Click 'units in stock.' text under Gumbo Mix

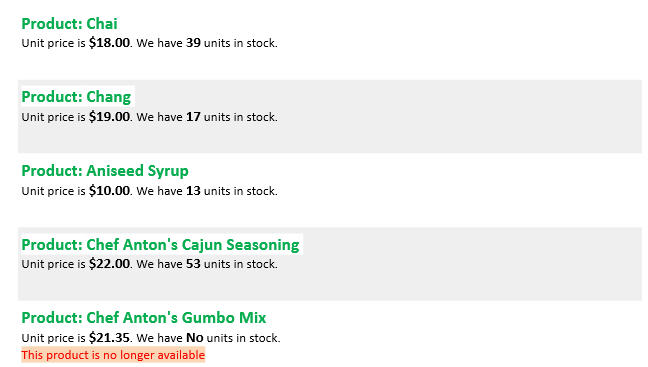coord(243,338)
